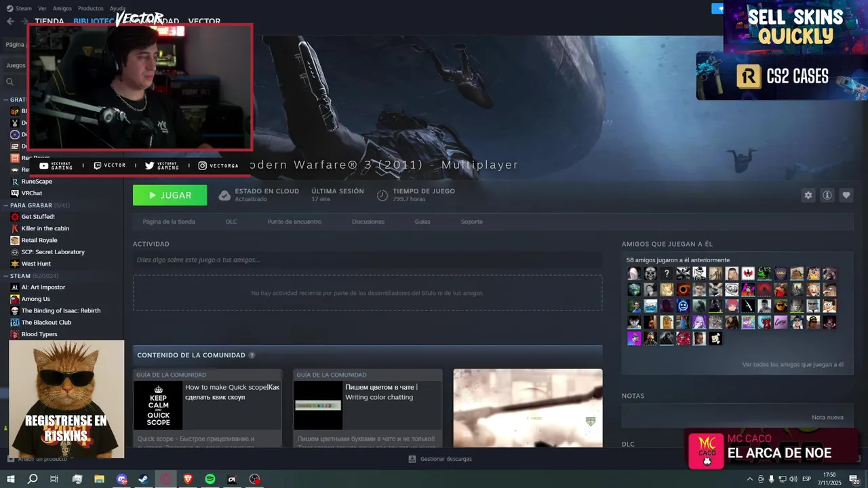This screenshot has height=488, width=868.
Task: Select Retail Royale in the library
Action: [39, 240]
